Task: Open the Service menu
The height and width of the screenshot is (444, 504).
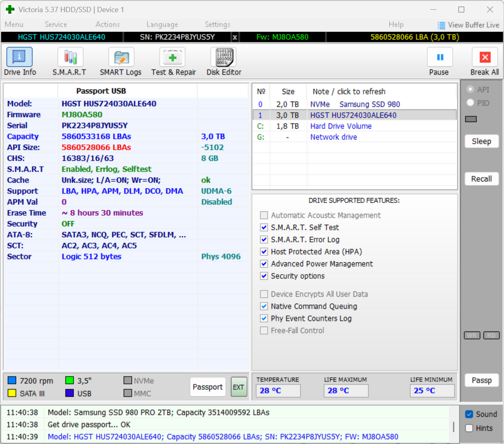Action: coord(56,25)
